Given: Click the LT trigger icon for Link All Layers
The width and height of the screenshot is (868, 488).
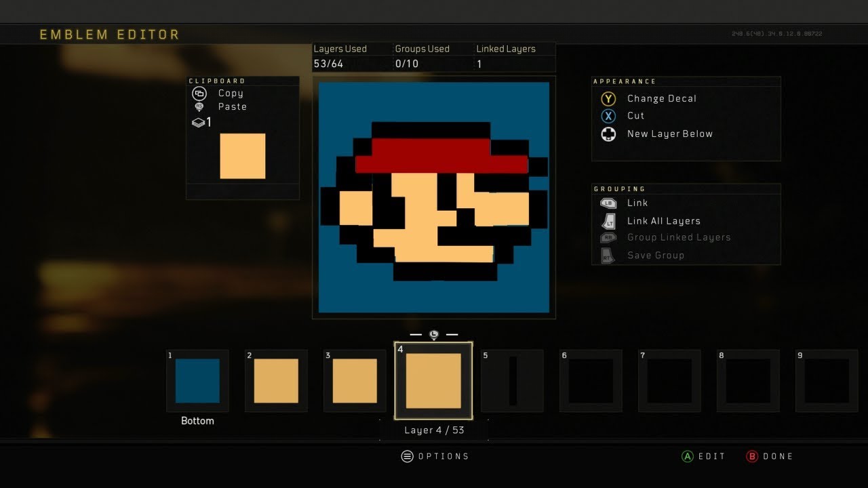Looking at the screenshot, I should click(x=608, y=220).
